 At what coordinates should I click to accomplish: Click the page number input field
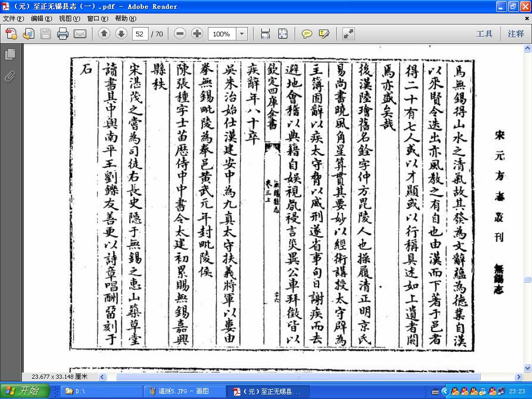point(140,34)
